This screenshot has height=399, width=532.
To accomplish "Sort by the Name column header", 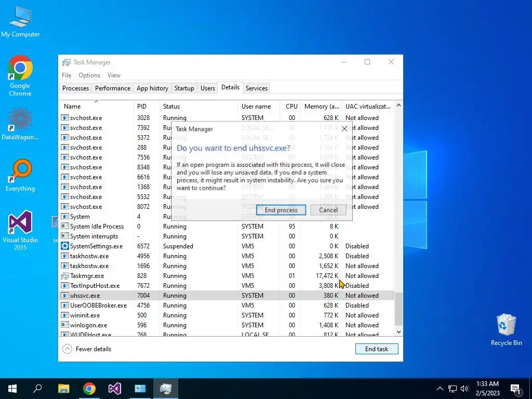I will coord(96,106).
